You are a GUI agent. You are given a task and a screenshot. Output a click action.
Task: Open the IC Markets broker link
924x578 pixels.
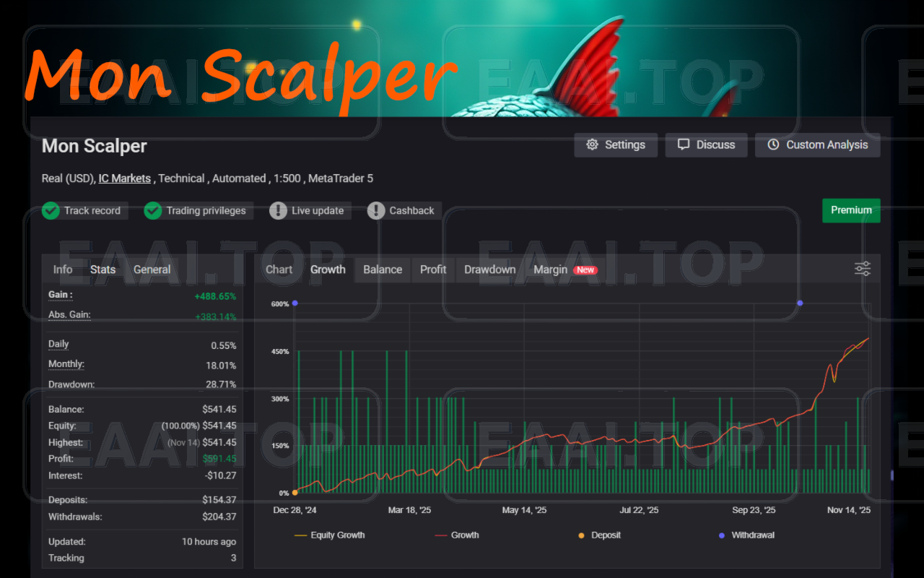[x=124, y=178]
